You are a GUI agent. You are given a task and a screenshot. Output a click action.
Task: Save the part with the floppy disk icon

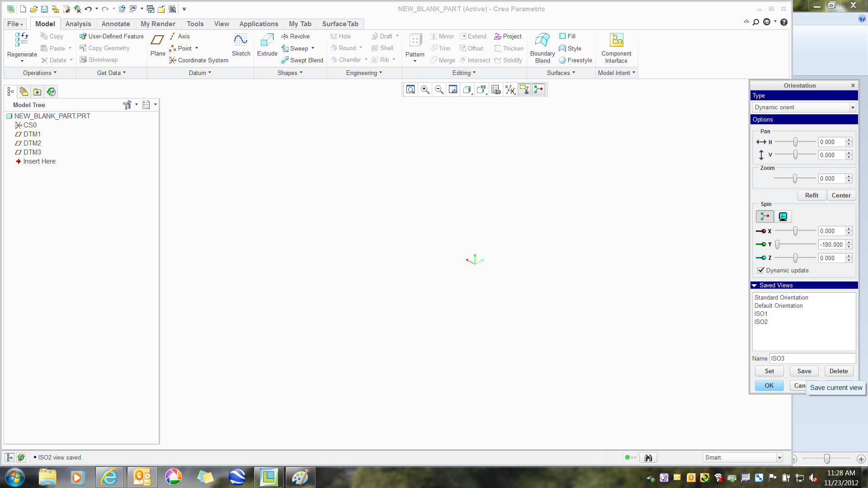click(44, 9)
